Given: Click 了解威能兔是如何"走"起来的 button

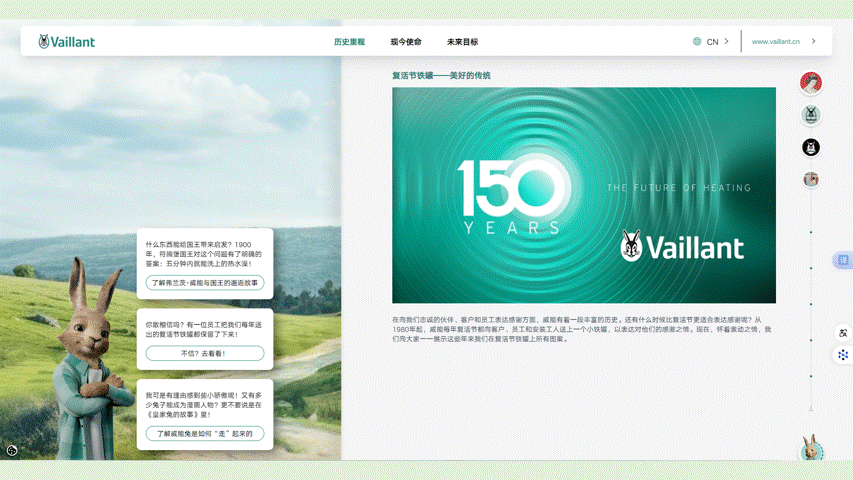Looking at the screenshot, I should 205,434.
